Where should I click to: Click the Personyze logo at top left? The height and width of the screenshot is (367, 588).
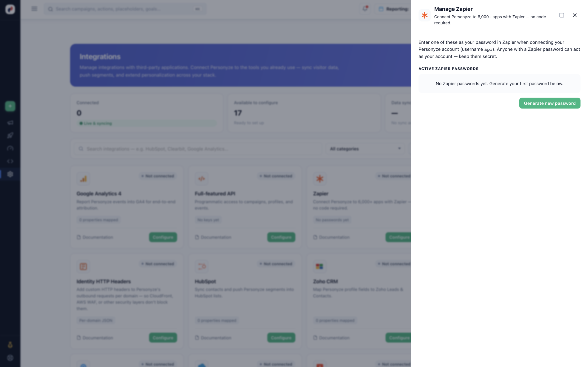pos(10,9)
